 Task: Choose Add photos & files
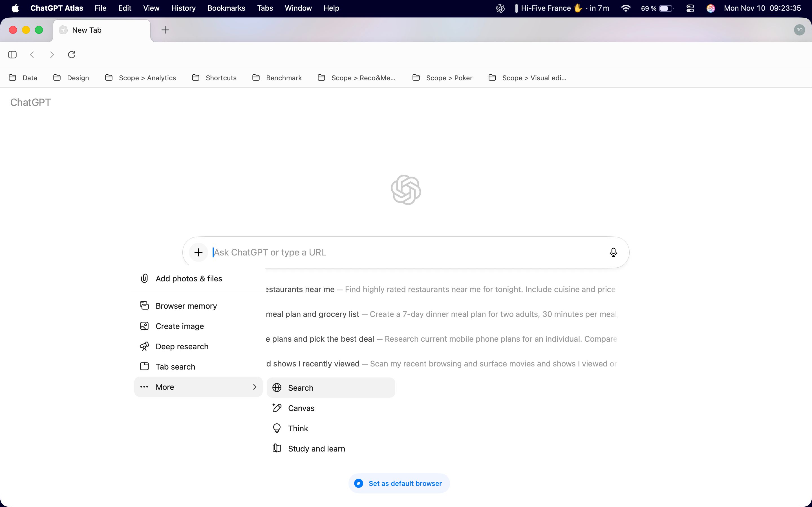pos(189,278)
